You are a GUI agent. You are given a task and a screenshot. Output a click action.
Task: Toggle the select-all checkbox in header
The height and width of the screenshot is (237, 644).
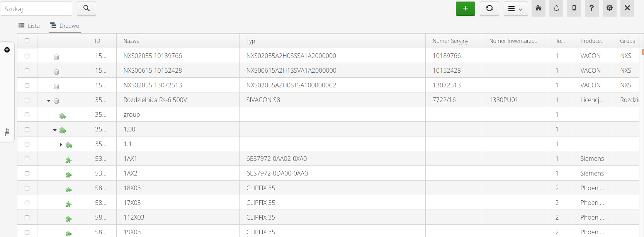[27, 41]
